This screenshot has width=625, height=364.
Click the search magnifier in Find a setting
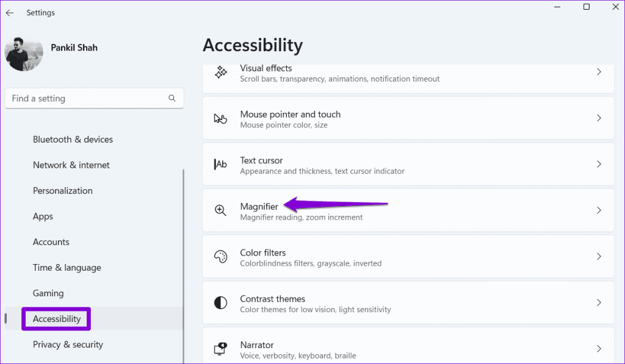(x=172, y=98)
